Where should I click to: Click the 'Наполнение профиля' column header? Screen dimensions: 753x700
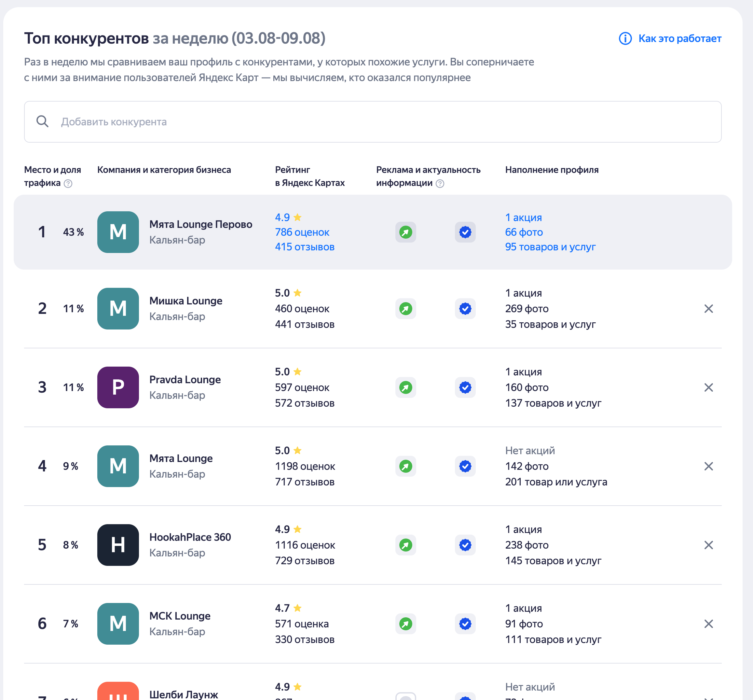552,170
